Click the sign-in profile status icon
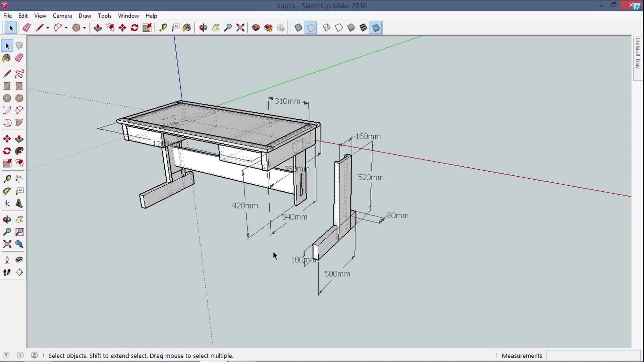The height and width of the screenshot is (362, 644). tap(34, 355)
